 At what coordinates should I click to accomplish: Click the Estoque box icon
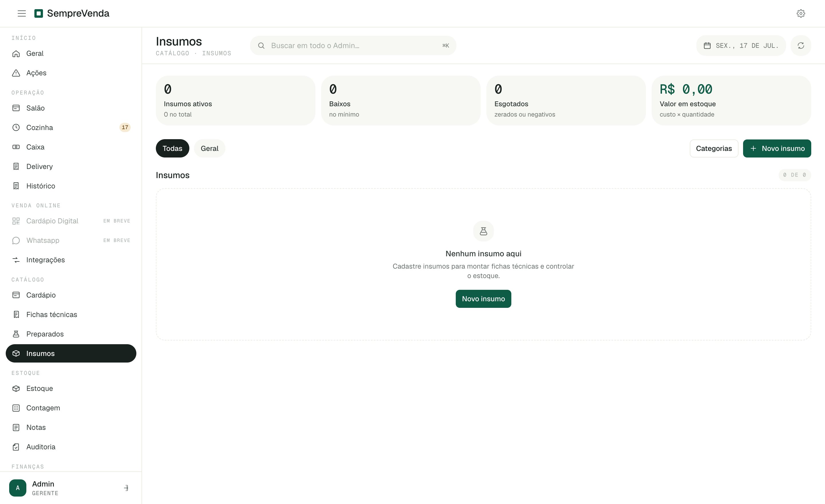tap(16, 389)
